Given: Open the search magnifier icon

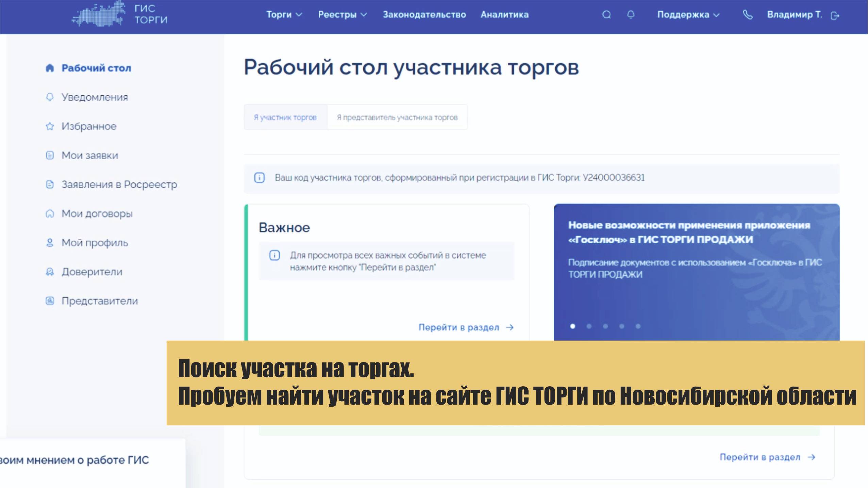Looking at the screenshot, I should (x=607, y=15).
